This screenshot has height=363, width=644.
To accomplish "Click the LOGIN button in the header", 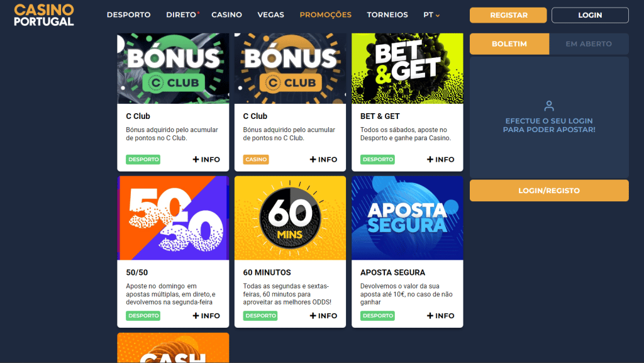I will (x=590, y=15).
